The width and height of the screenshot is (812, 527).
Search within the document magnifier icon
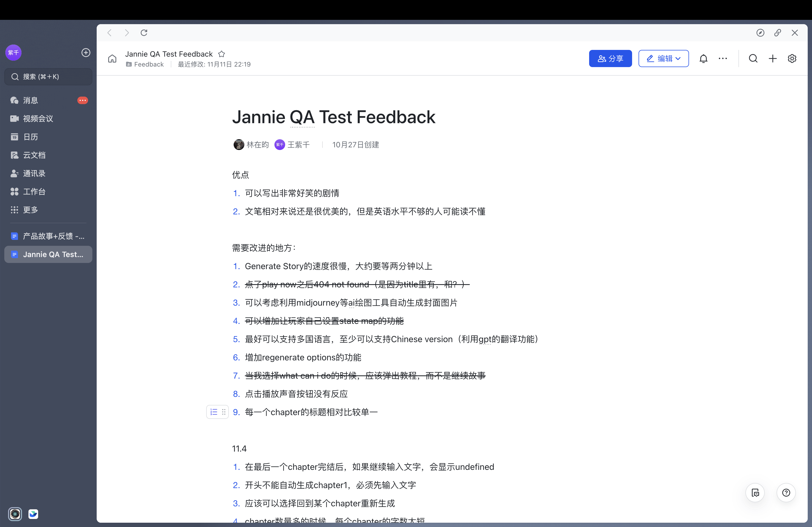753,59
